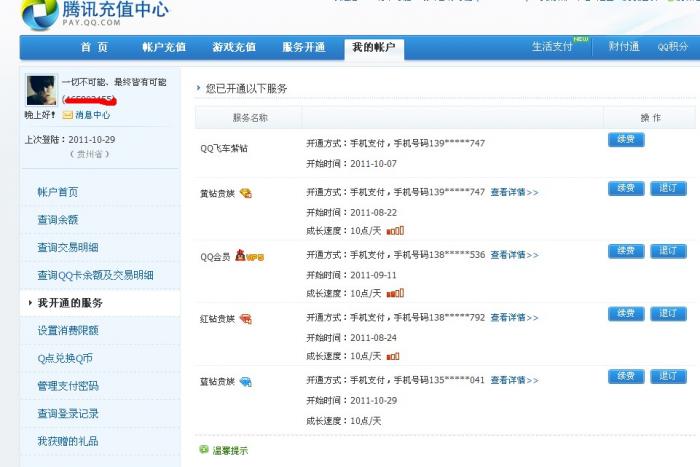Open 我获赠的礼品 in the sidebar
The height and width of the screenshot is (467, 700).
click(68, 441)
